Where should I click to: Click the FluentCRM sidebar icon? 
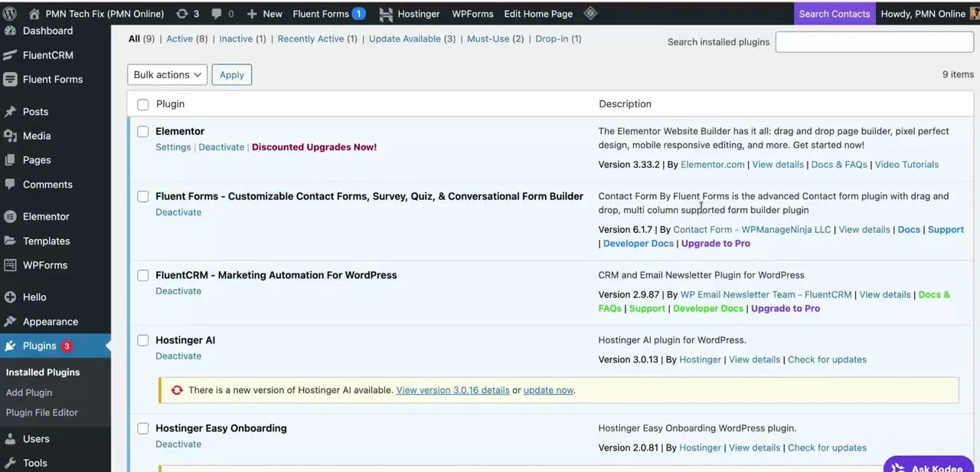coord(10,55)
